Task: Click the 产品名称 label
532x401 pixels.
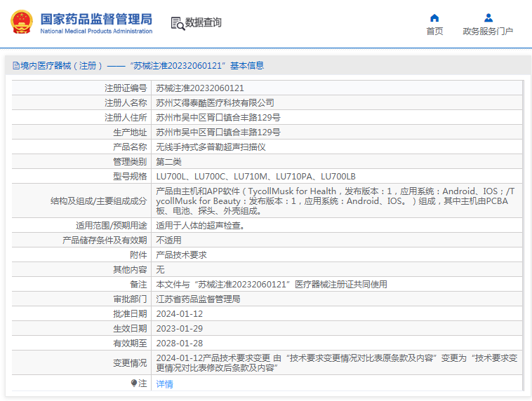Action: tap(130, 147)
